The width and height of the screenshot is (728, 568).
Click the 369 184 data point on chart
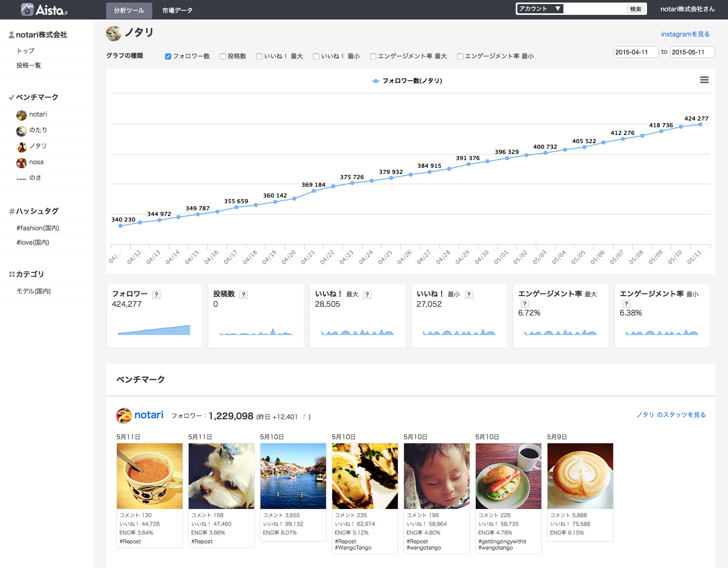(314, 191)
